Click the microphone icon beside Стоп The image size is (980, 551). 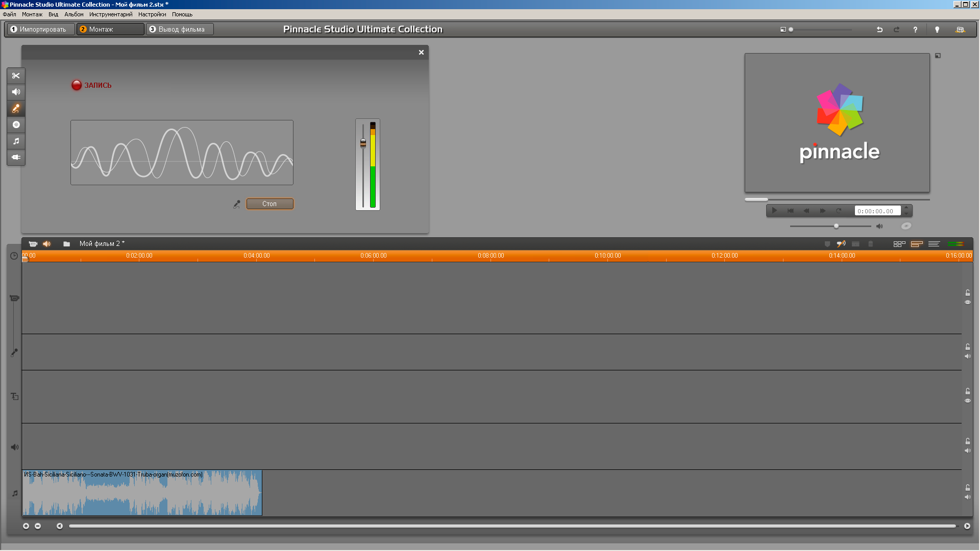[x=237, y=204]
